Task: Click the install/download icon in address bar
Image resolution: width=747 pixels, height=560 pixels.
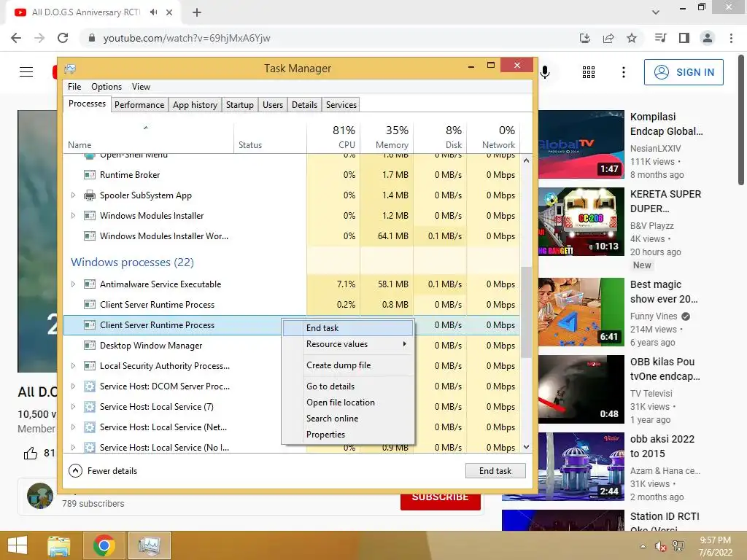Action: pos(585,38)
